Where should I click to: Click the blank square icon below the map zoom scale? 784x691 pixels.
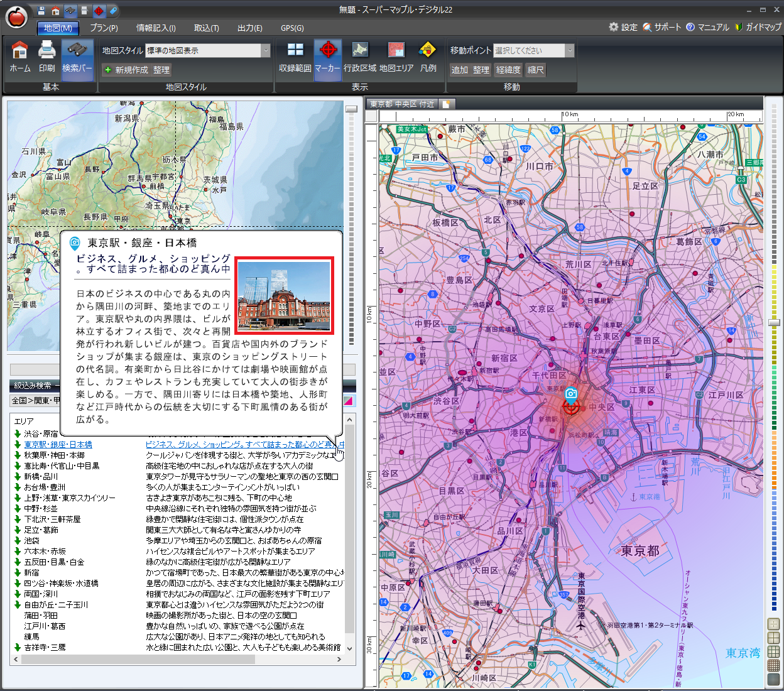click(x=774, y=624)
